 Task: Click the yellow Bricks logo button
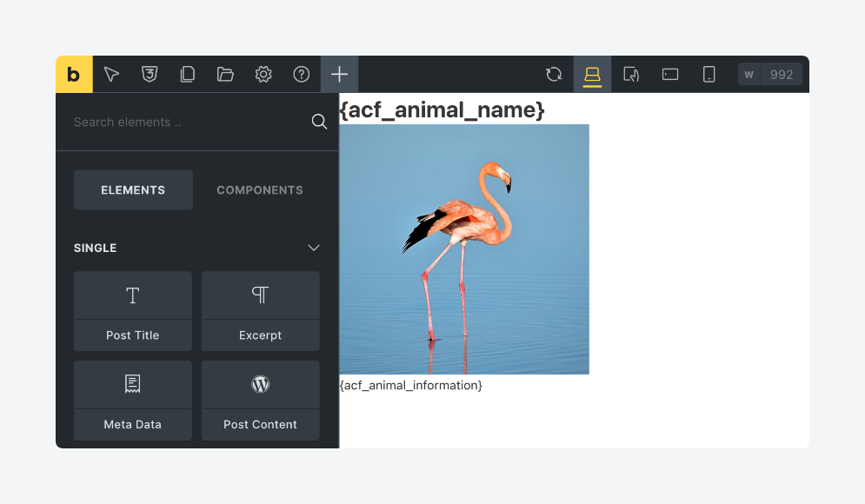tap(74, 74)
